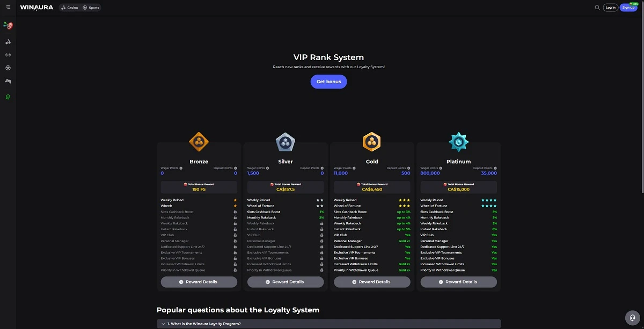Click Platinum Wager Points info icon
The height and width of the screenshot is (329, 644).
click(441, 168)
